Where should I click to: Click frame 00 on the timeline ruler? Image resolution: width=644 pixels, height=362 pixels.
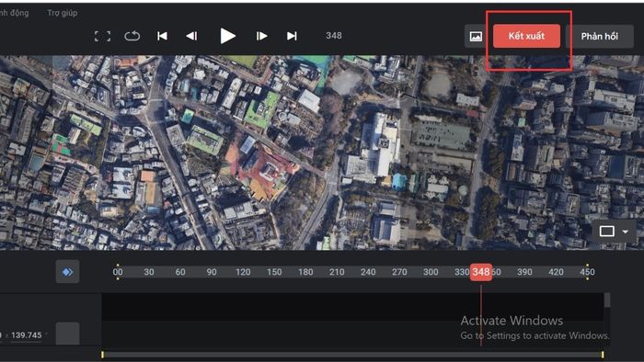(118, 272)
